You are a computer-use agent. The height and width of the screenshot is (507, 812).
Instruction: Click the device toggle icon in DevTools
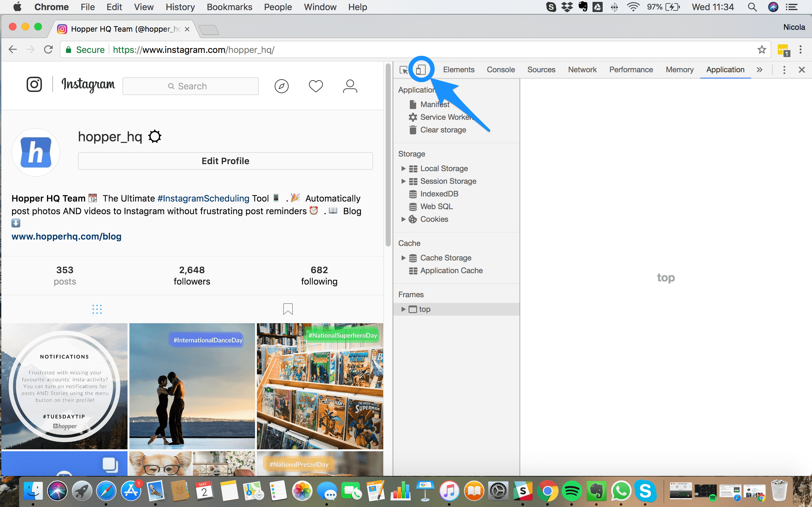click(x=420, y=69)
